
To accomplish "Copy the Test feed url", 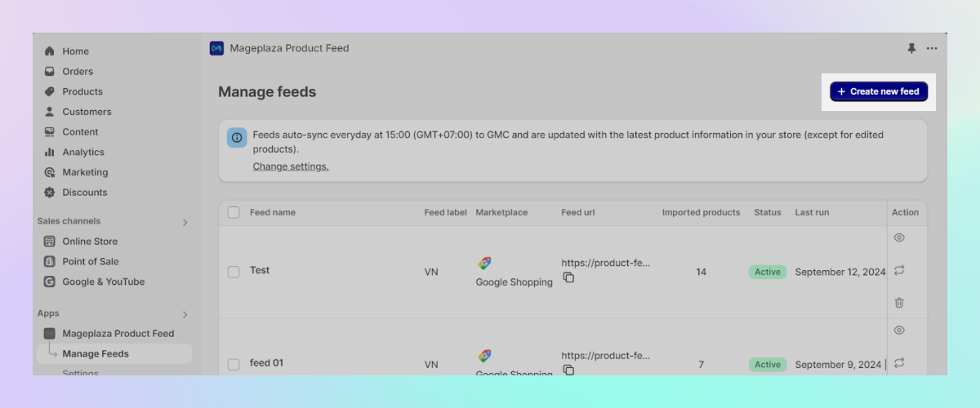I will 568,277.
